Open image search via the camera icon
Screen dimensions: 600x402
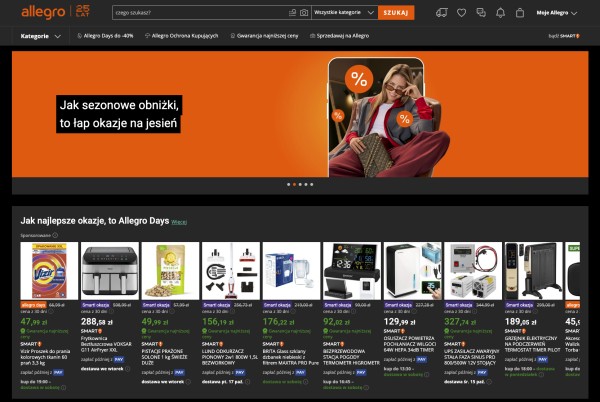pos(304,13)
